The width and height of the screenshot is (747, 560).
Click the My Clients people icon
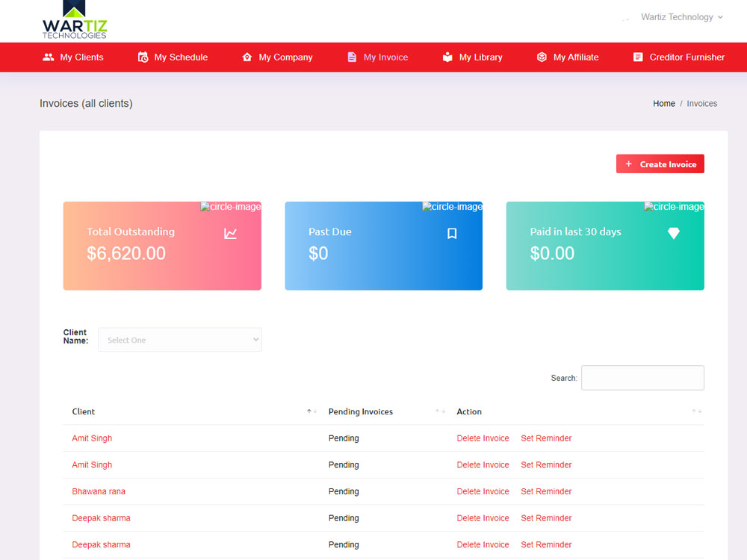tap(48, 57)
